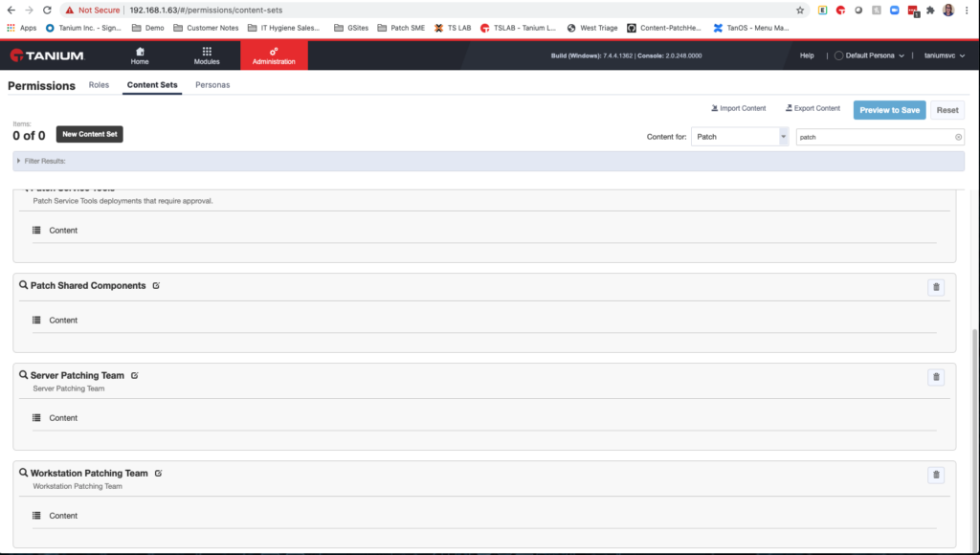The width and height of the screenshot is (980, 555).
Task: Click the magnifier icon beside Server Patching Team
Action: click(21, 375)
